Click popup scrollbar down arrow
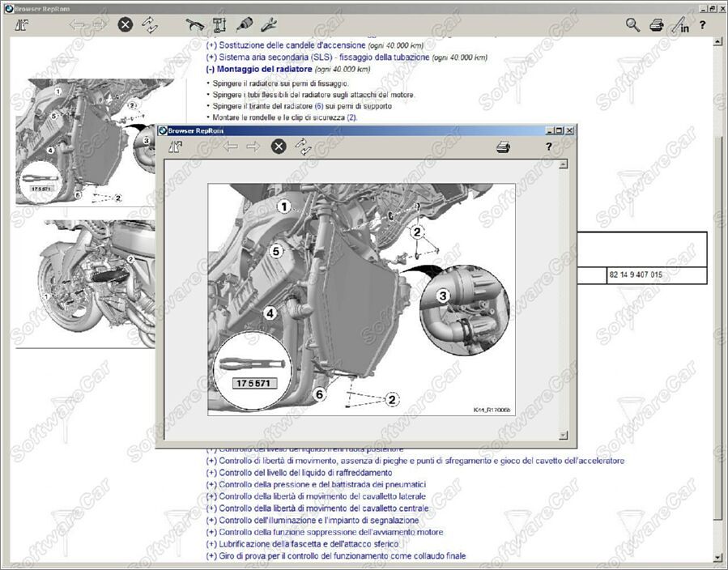The image size is (728, 570). (x=564, y=435)
